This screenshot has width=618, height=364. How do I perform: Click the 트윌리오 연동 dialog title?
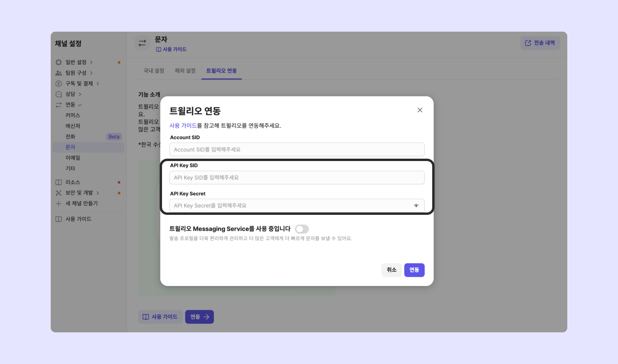[195, 111]
